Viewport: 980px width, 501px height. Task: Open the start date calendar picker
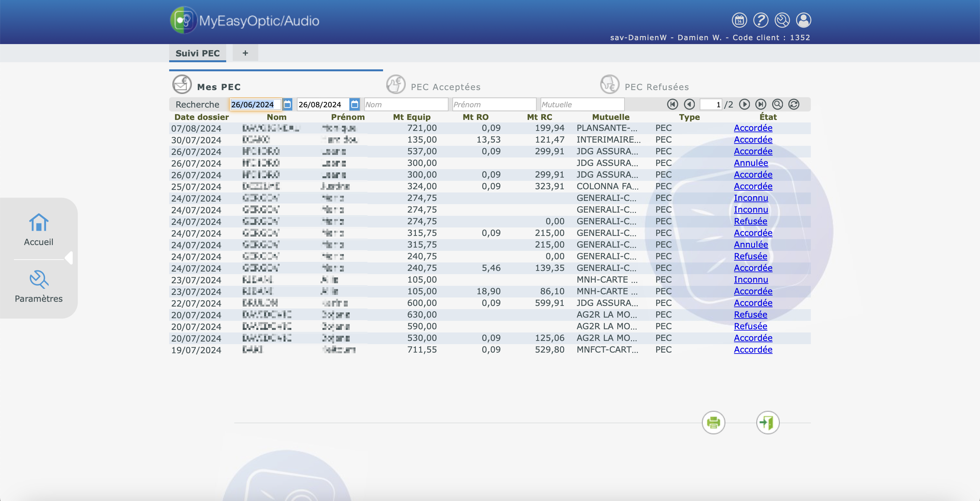point(287,104)
